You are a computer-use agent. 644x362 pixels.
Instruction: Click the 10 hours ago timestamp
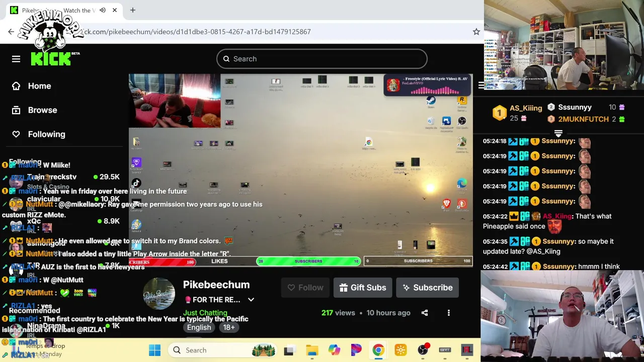tap(388, 313)
